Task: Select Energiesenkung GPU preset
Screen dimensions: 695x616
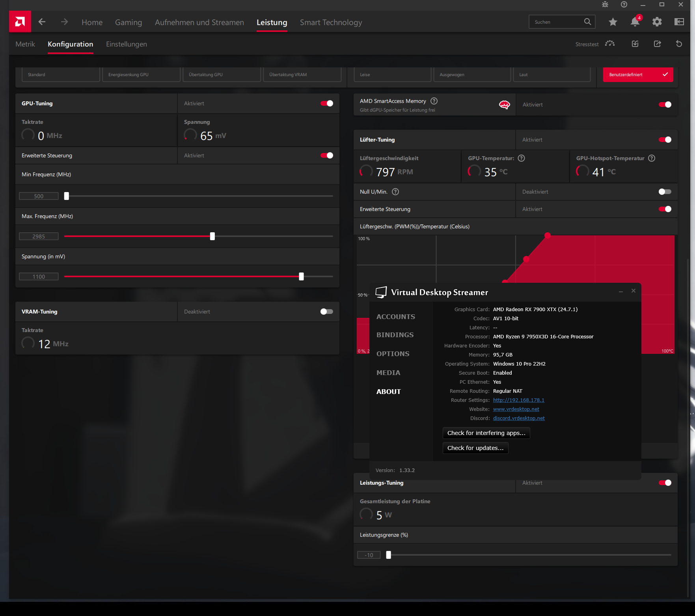Action: pos(141,75)
